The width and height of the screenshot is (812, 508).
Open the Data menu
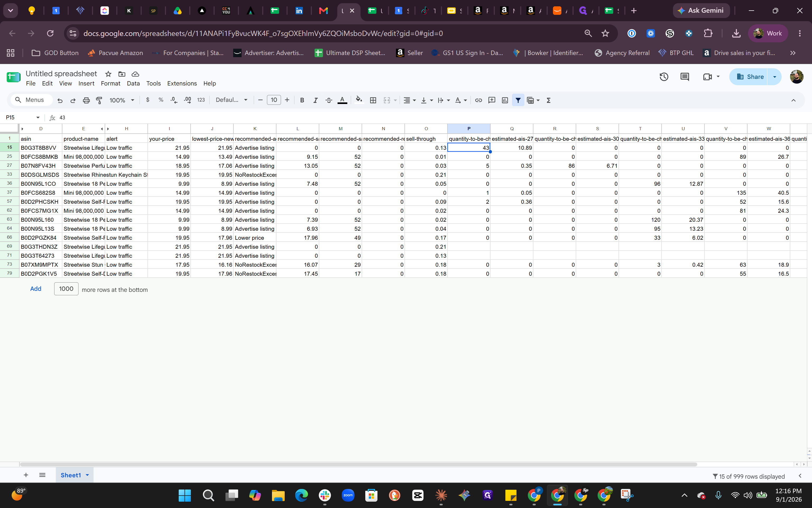(x=133, y=83)
